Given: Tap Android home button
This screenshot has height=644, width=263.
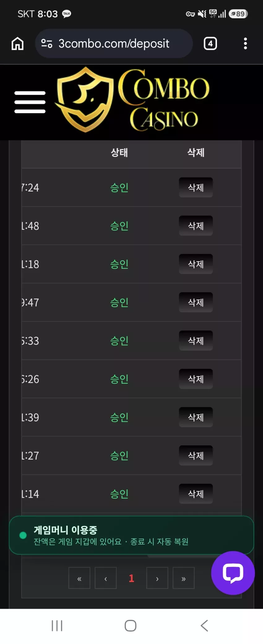Looking at the screenshot, I should pos(131,625).
